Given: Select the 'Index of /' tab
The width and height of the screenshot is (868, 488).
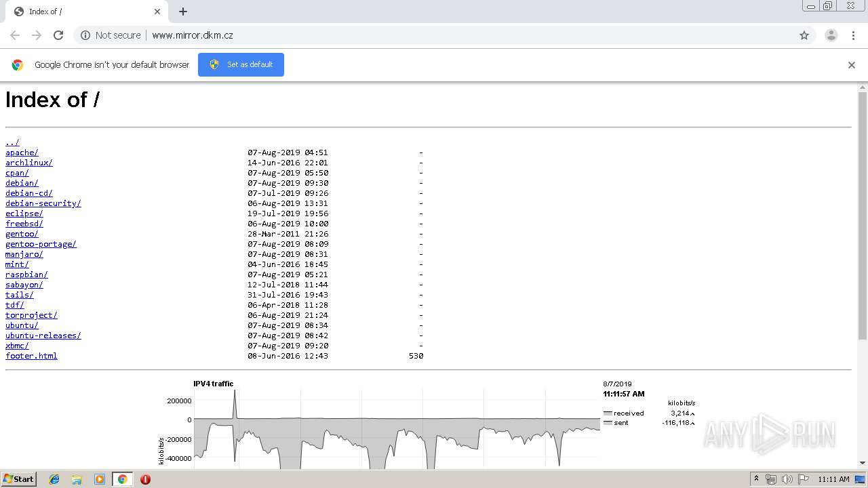Looking at the screenshot, I should 88,12.
